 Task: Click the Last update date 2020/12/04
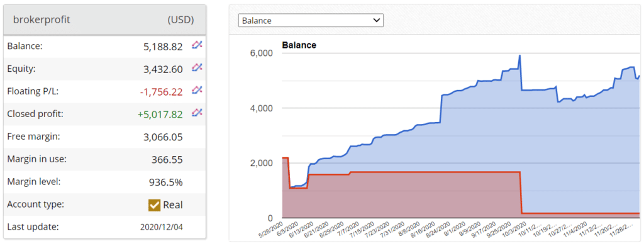pyautogui.click(x=162, y=227)
